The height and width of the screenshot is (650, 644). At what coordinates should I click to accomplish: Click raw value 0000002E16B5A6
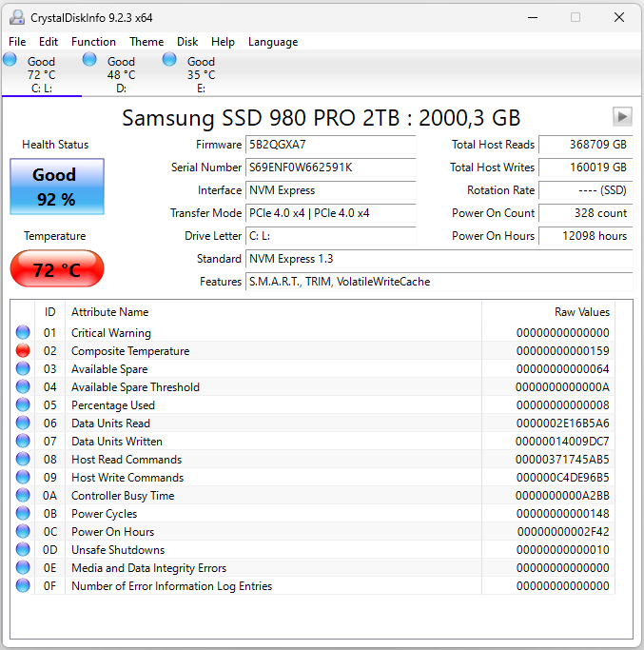click(563, 423)
